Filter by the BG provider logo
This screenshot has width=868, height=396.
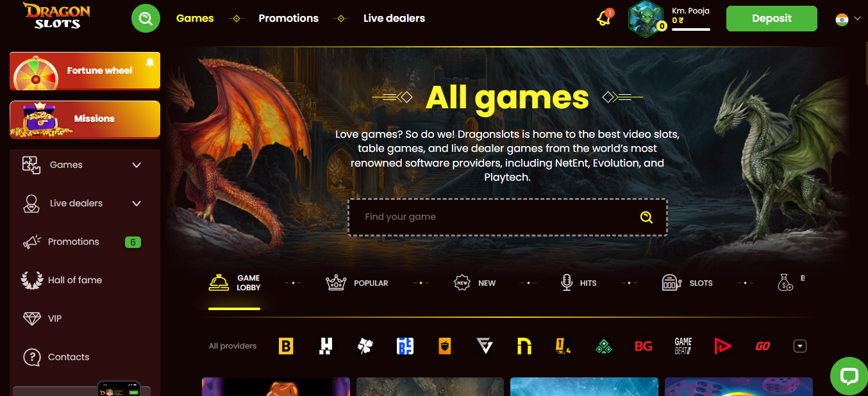pyautogui.click(x=644, y=346)
